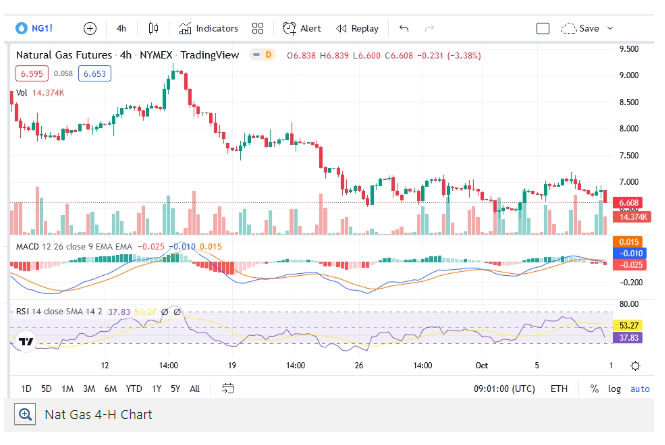This screenshot has width=665, height=445.
Task: Open the 09:01:00 (UTC) timezone menu
Action: (x=504, y=389)
